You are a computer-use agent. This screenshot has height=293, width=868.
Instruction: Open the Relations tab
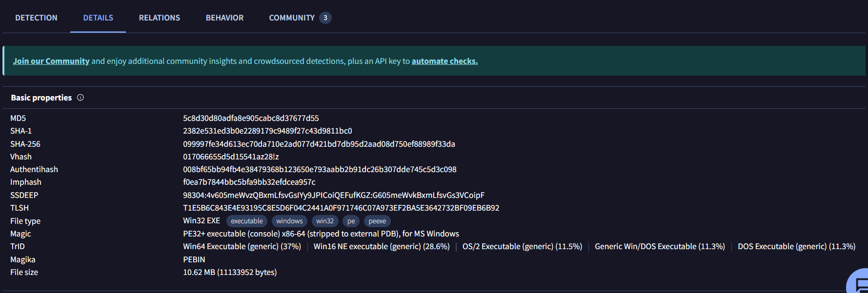(x=160, y=18)
